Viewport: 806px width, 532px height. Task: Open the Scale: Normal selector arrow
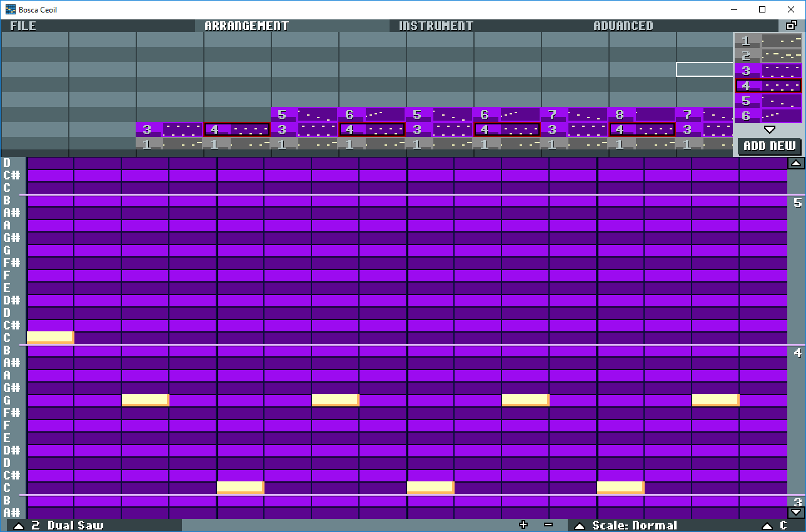point(580,526)
